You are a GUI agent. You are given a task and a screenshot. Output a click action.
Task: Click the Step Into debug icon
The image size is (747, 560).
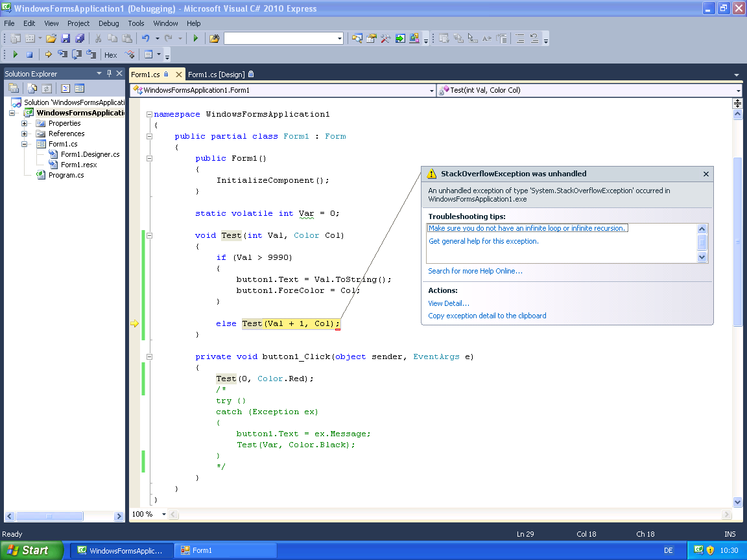[62, 54]
